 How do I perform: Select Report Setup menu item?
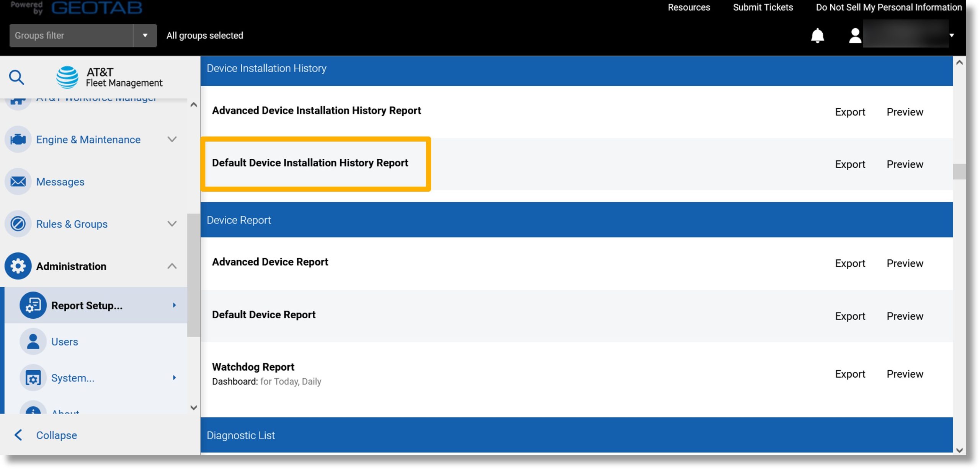(x=87, y=305)
